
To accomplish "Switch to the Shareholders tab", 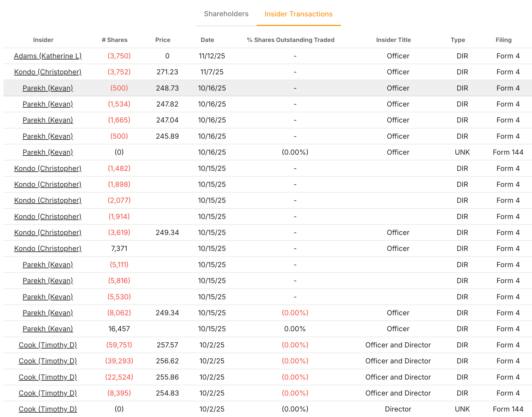I will [226, 14].
